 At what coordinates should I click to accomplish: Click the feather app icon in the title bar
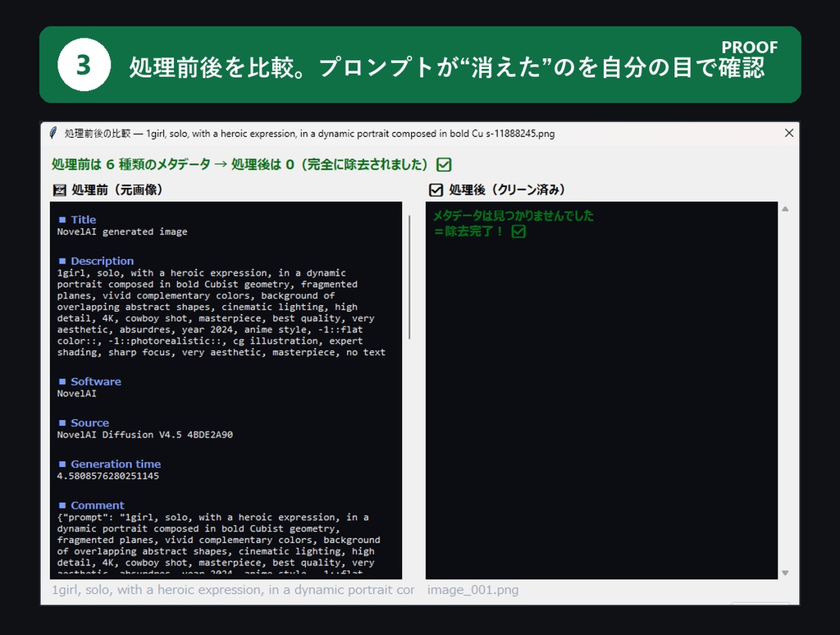point(53,133)
